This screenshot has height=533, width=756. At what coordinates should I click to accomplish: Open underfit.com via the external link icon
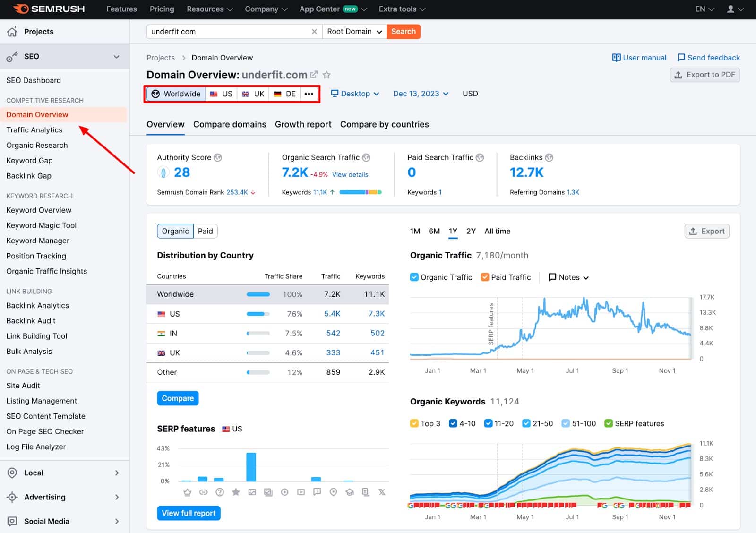[315, 74]
